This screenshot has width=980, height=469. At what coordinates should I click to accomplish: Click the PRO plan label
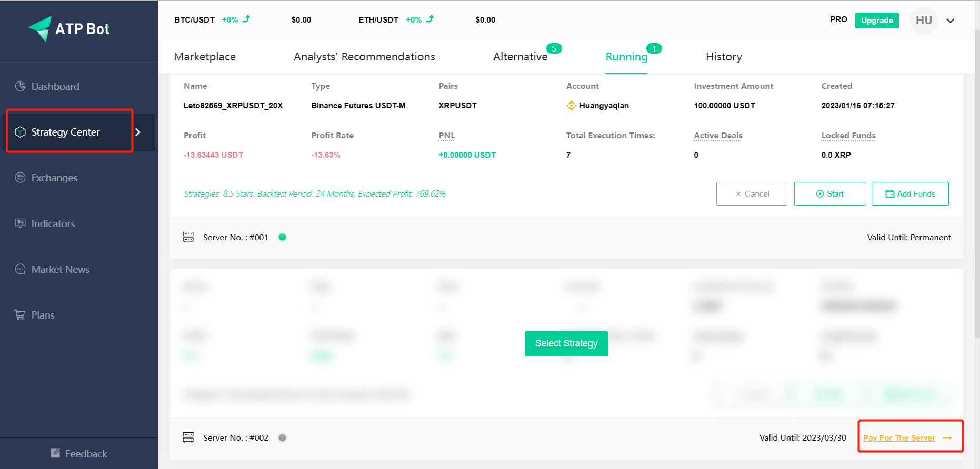pyautogui.click(x=838, y=19)
